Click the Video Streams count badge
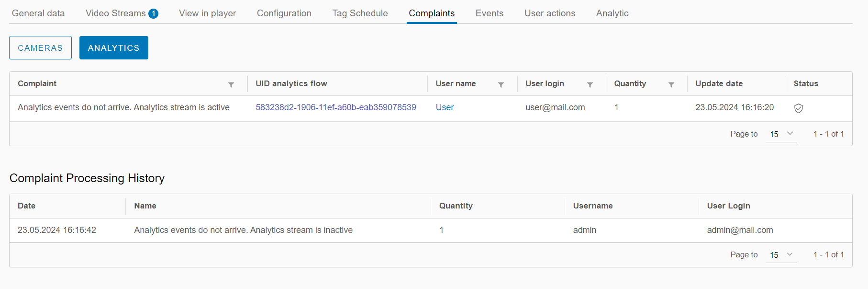Screen dimensions: 868x289 tap(153, 14)
